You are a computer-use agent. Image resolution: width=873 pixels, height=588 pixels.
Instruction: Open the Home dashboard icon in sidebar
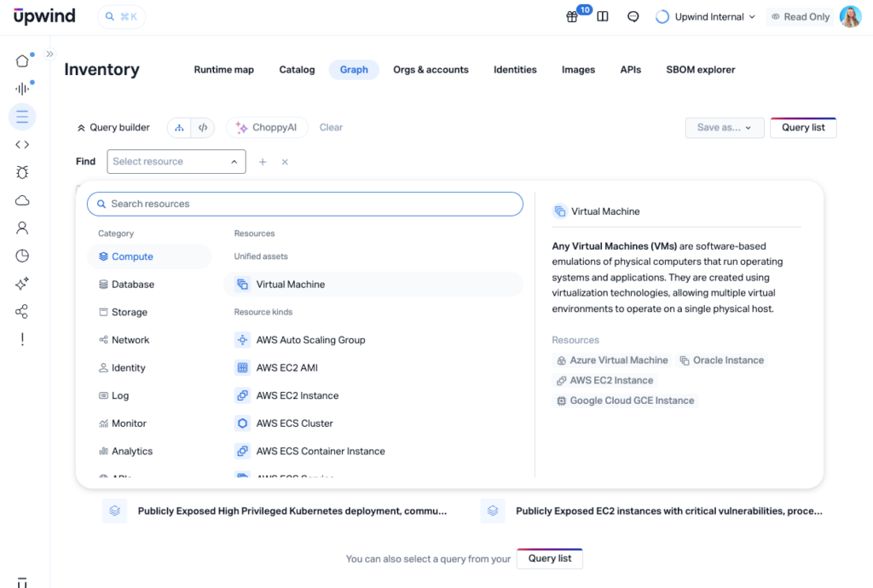21,61
